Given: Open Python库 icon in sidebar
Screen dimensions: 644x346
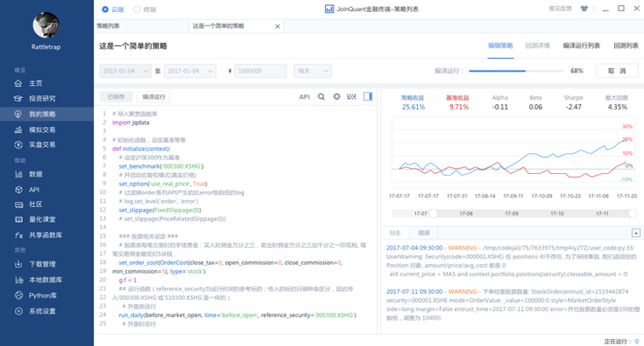Looking at the screenshot, I should click(x=18, y=296).
